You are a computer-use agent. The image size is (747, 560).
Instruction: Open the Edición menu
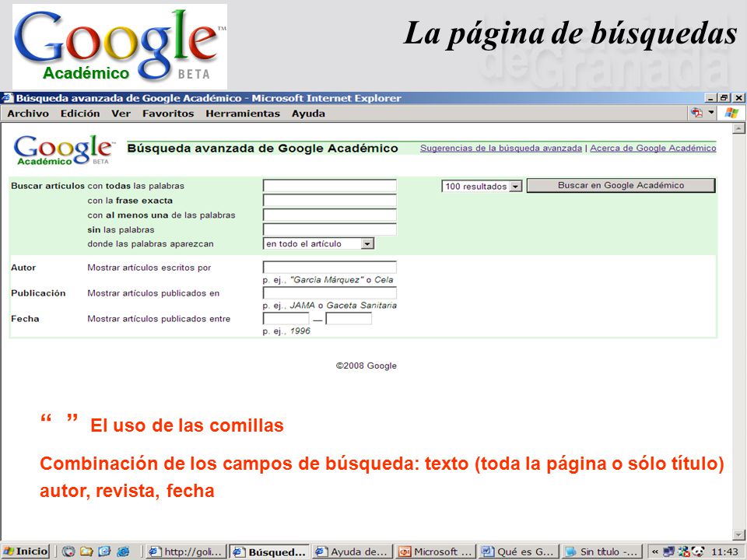coord(80,114)
